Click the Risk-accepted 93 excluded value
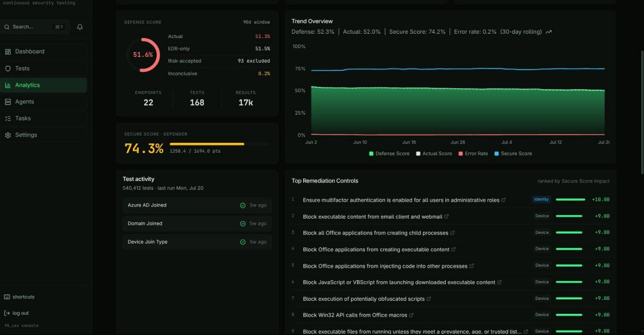This screenshot has width=644, height=335. pyautogui.click(x=254, y=61)
